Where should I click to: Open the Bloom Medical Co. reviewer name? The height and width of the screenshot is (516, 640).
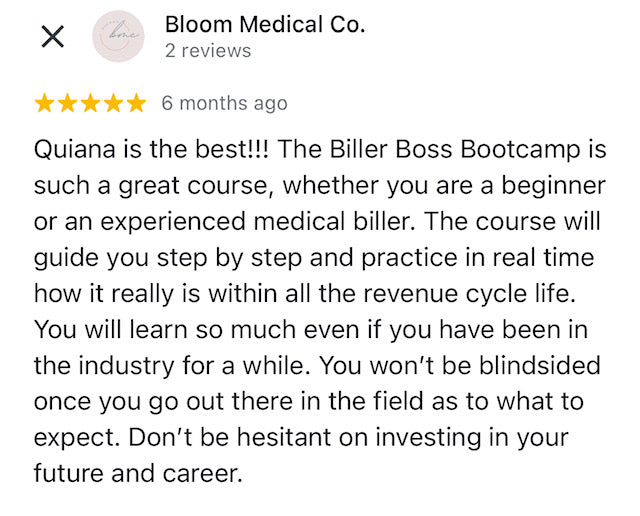pos(264,26)
